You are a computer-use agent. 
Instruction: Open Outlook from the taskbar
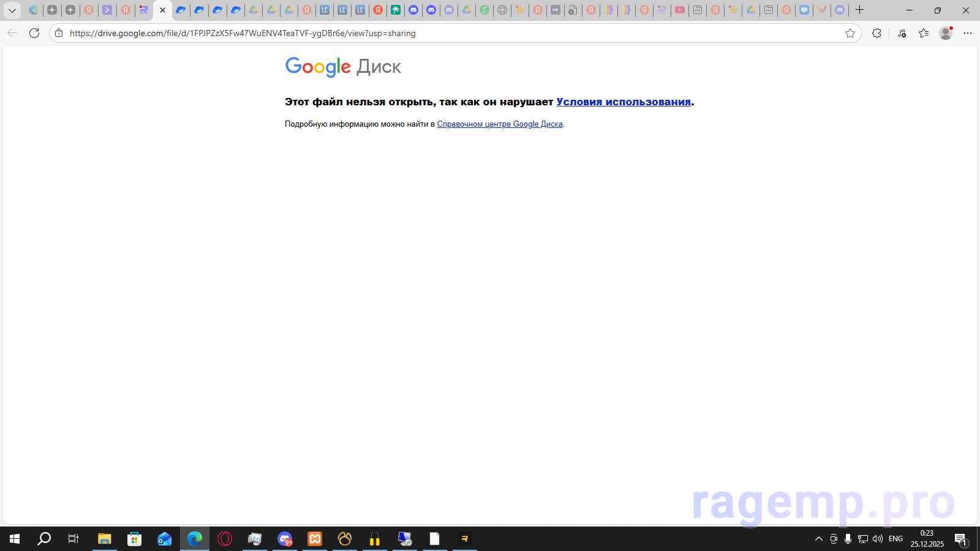[x=164, y=539]
